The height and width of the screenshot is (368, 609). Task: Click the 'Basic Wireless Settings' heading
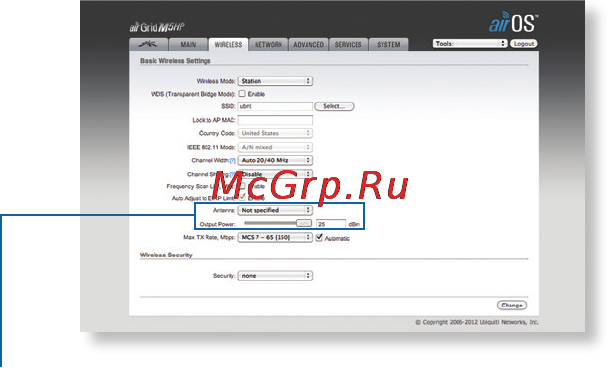pyautogui.click(x=175, y=61)
